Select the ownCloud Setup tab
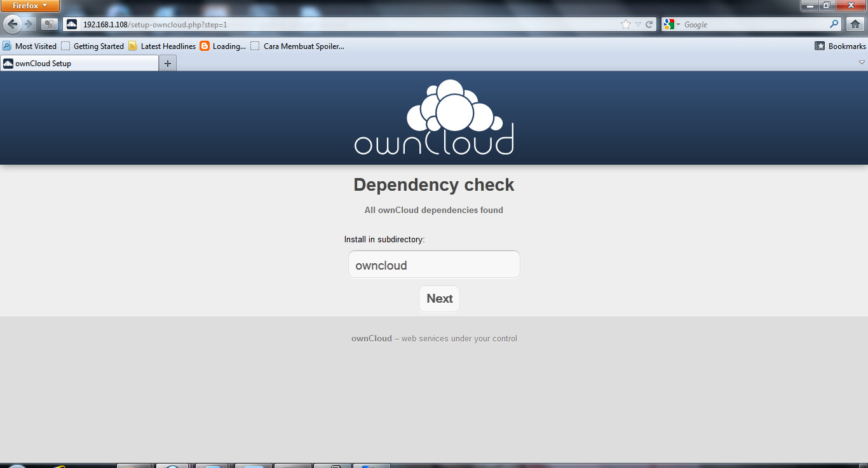The width and height of the screenshot is (868, 468). 79,64
